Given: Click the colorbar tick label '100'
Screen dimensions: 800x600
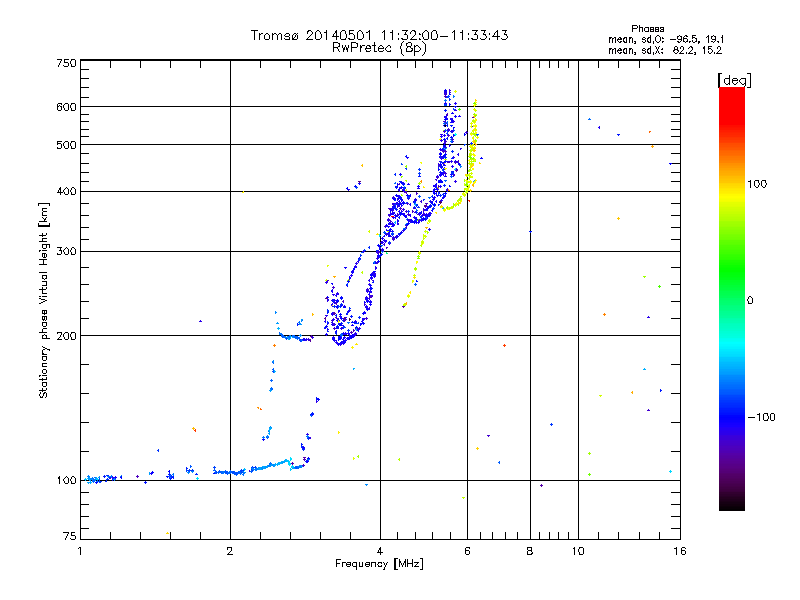Looking at the screenshot, I should pyautogui.click(x=757, y=184).
